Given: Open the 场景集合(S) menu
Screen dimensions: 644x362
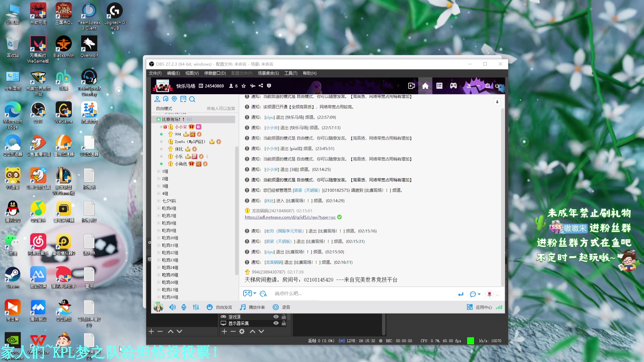Looking at the screenshot, I should (268, 73).
